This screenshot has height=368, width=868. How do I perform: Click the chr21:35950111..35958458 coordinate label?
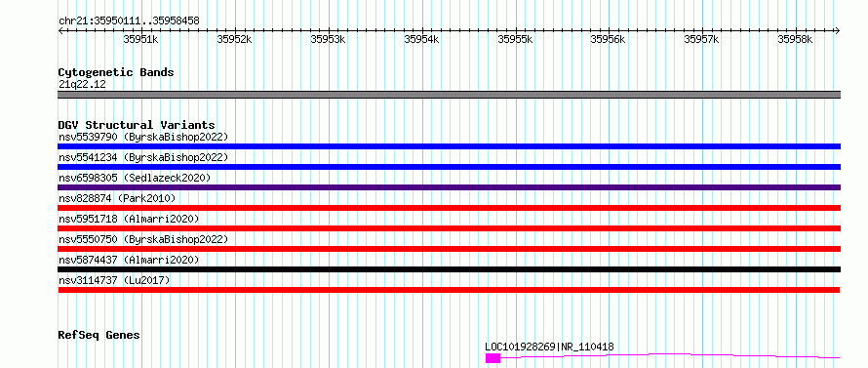(x=129, y=21)
